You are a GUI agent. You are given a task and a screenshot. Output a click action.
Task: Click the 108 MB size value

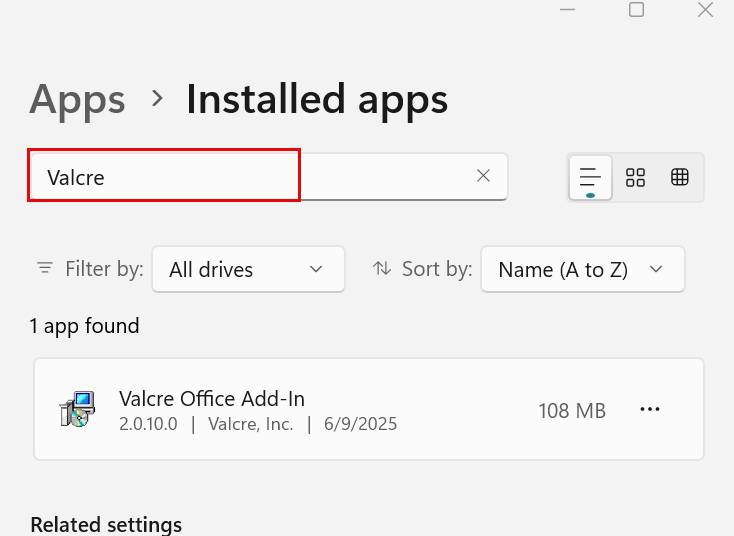pyautogui.click(x=572, y=411)
